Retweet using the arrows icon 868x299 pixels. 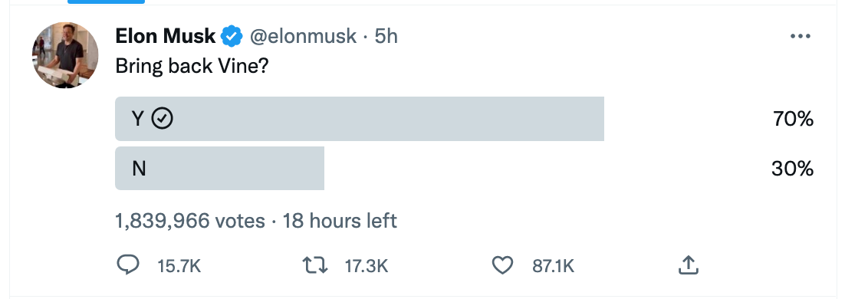(x=316, y=266)
